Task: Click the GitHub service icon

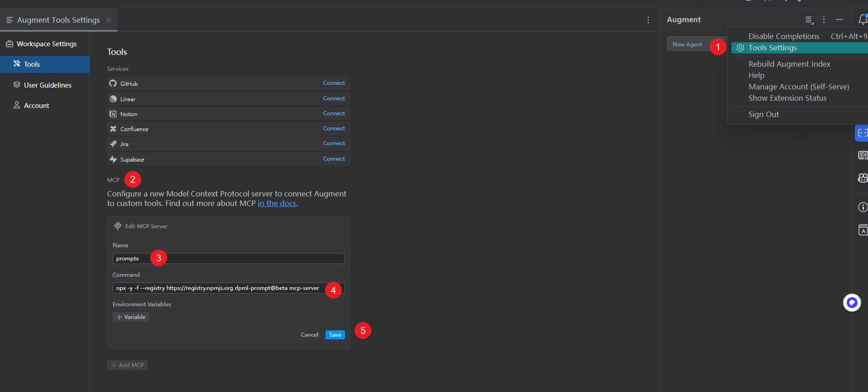Action: coord(113,83)
